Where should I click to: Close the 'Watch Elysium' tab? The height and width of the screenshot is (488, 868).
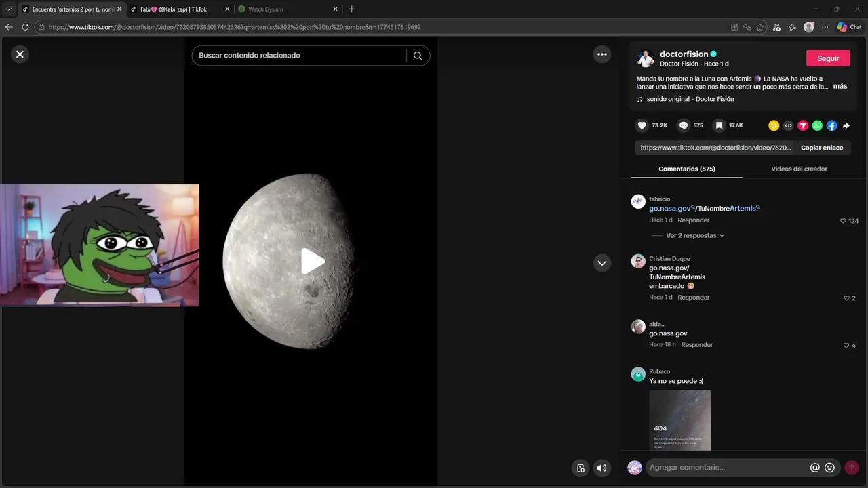[x=335, y=9]
